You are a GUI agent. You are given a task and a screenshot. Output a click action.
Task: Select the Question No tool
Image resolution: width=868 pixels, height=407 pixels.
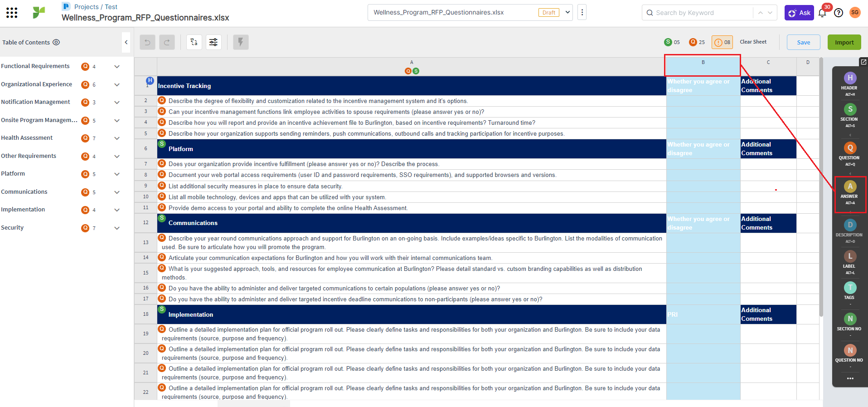pyautogui.click(x=850, y=354)
